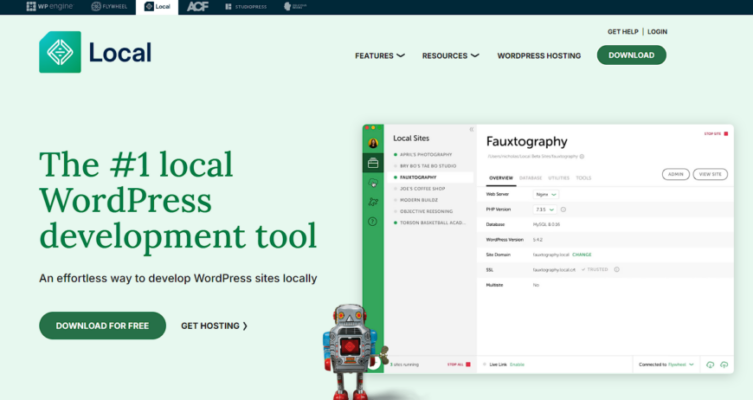Select April's Photography site

tap(426, 155)
